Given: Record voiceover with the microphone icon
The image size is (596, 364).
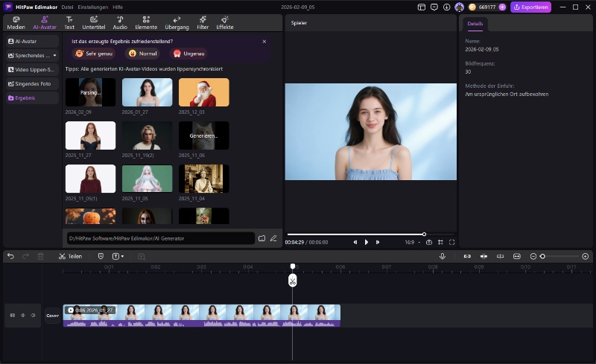Looking at the screenshot, I should point(443,256).
